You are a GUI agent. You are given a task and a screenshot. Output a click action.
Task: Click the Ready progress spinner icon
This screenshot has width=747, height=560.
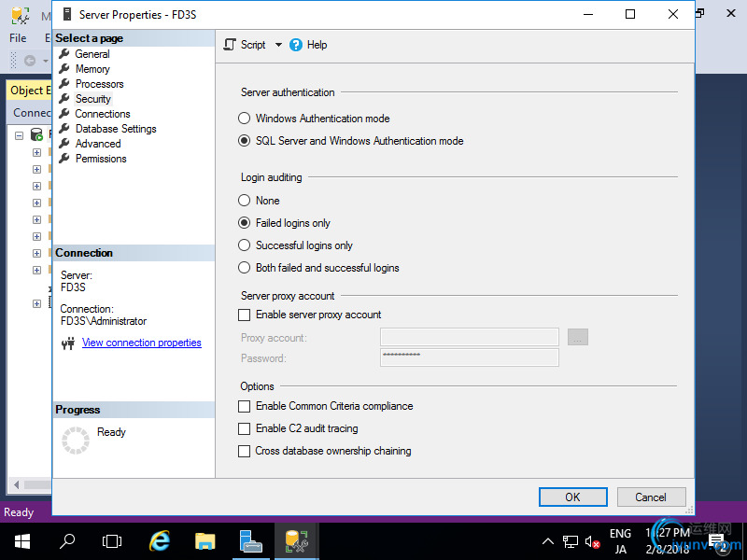pyautogui.click(x=76, y=440)
